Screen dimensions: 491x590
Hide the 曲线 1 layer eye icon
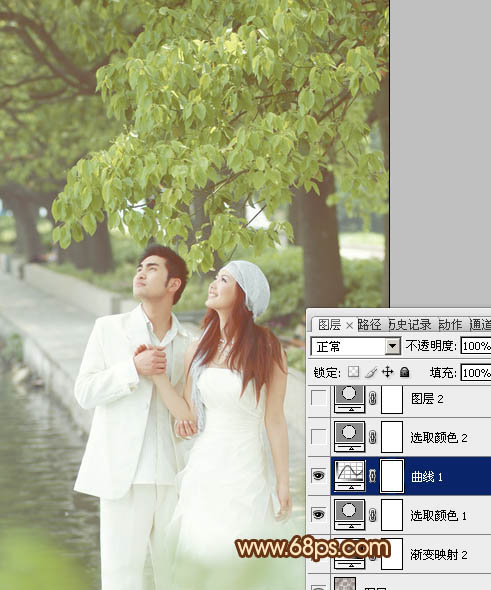[x=319, y=476]
